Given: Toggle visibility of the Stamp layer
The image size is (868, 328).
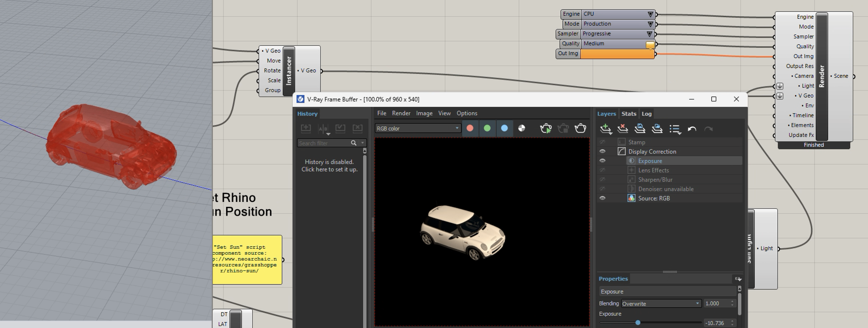Looking at the screenshot, I should pos(602,142).
